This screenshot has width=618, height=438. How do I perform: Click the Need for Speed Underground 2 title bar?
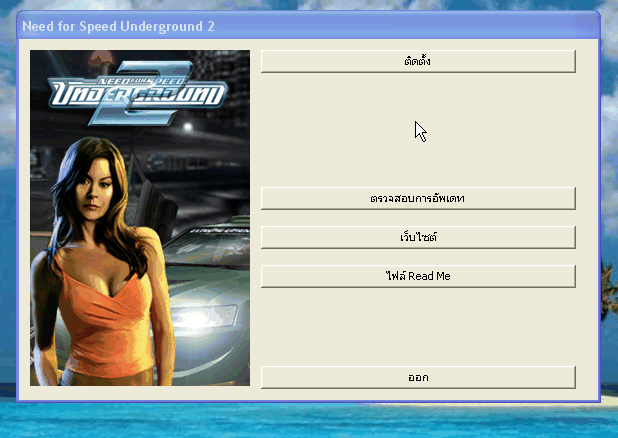[x=308, y=26]
